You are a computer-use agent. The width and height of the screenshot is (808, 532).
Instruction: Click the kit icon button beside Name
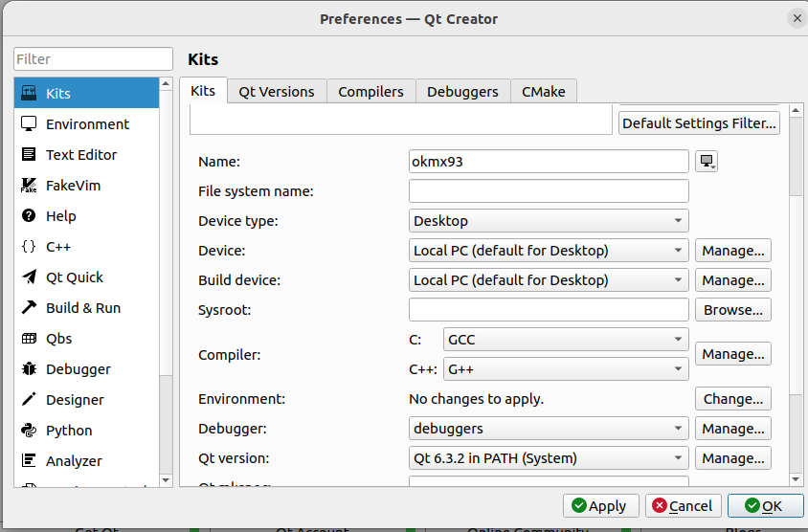point(707,162)
